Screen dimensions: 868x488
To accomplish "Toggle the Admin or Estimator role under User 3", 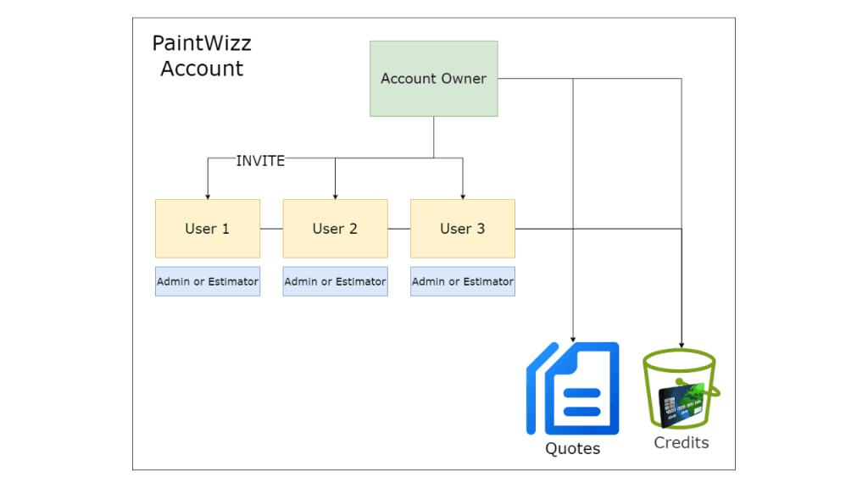I will (462, 280).
